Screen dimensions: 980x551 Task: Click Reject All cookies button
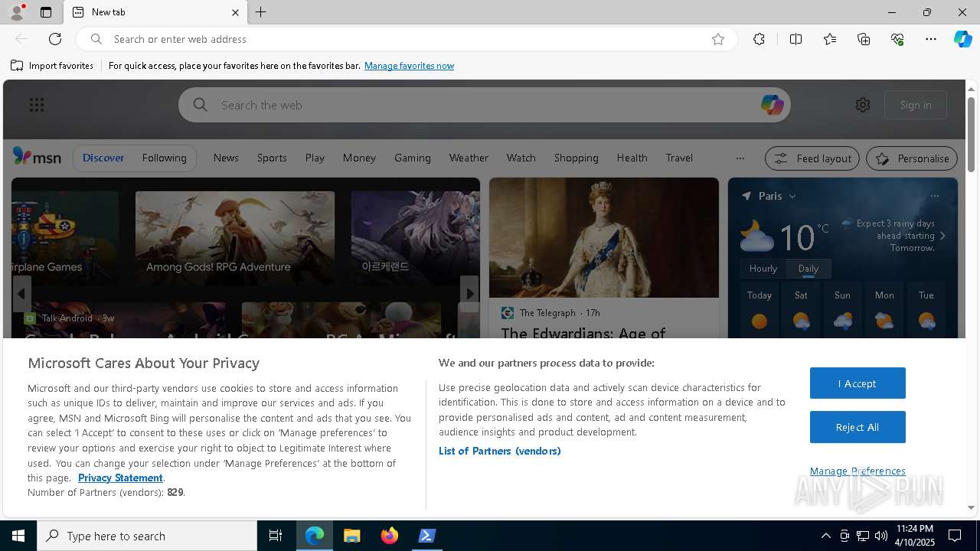[857, 427]
